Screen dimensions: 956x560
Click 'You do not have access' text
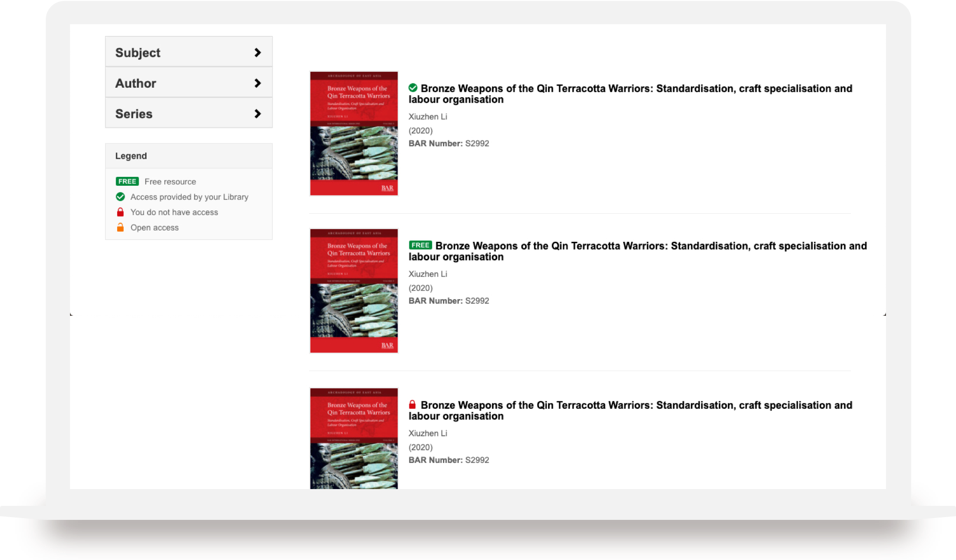174,212
